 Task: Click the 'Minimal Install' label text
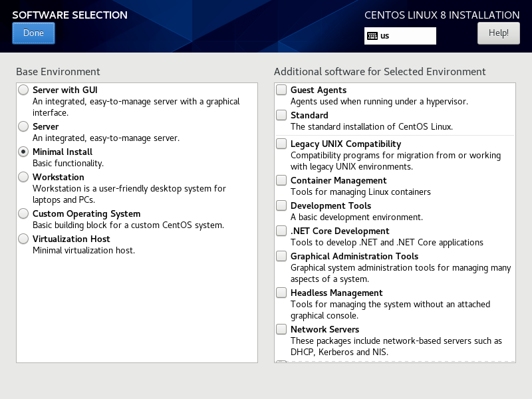[x=63, y=152]
